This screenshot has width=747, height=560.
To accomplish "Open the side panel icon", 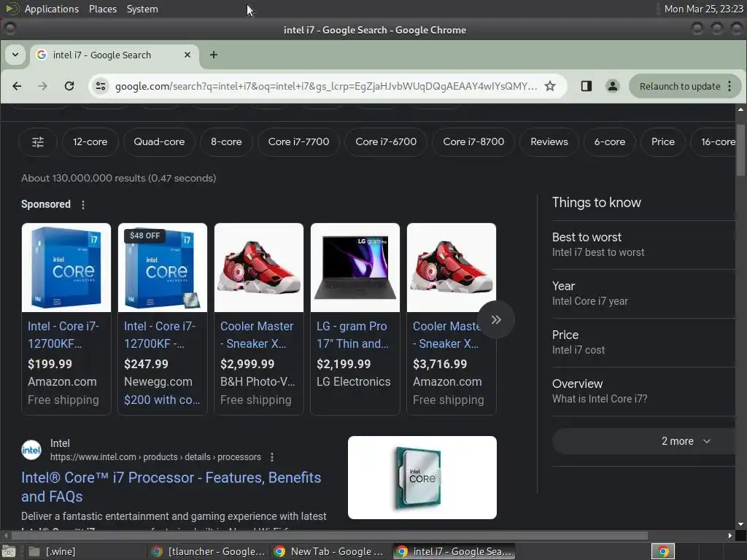I will tap(587, 86).
